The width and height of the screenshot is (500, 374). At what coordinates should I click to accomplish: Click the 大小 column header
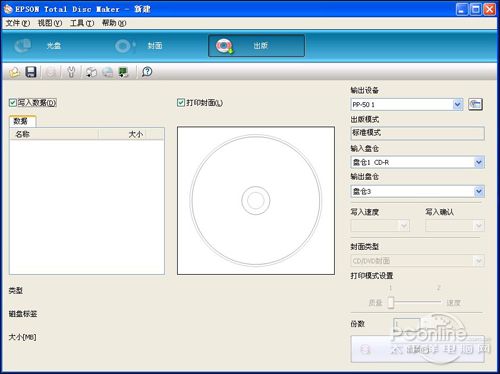[122, 134]
